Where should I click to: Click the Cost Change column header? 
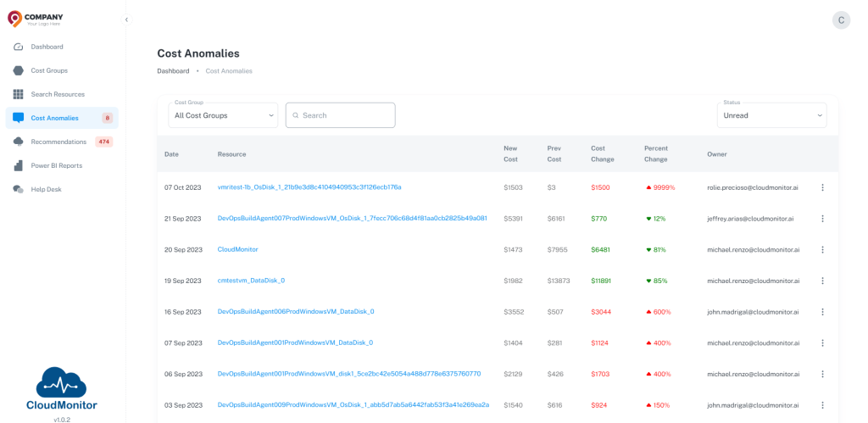coord(603,154)
